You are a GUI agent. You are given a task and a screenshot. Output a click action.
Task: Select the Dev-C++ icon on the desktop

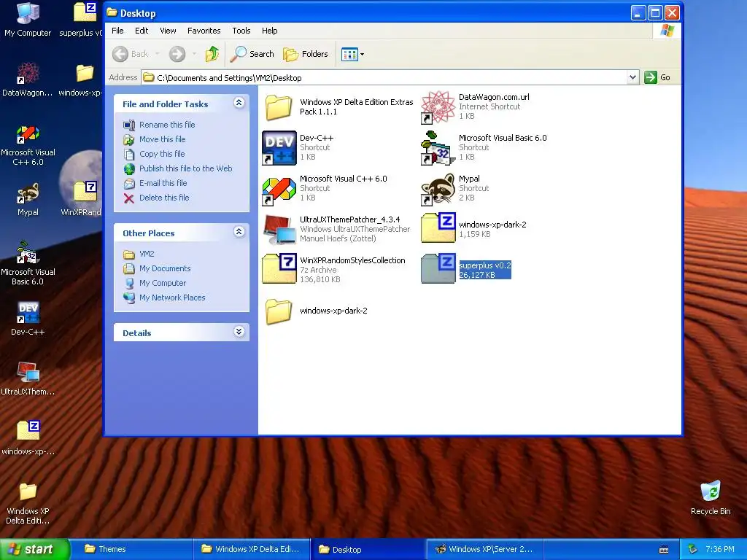pyautogui.click(x=28, y=318)
